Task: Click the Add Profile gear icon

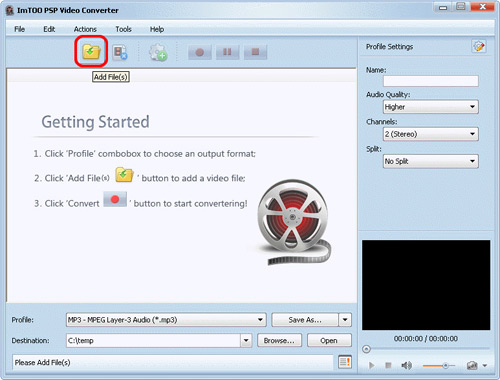Action: 158,52
